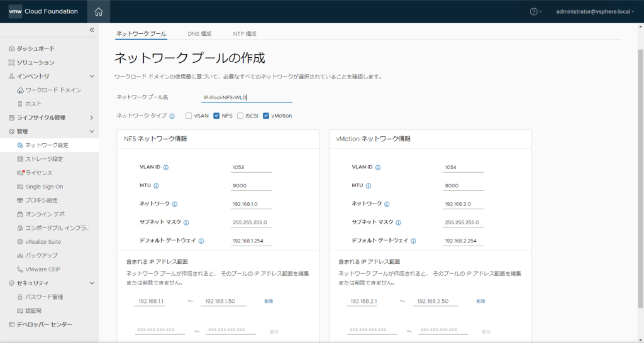Click the network type info icon
Screen dimensions: 644x343
[172, 116]
